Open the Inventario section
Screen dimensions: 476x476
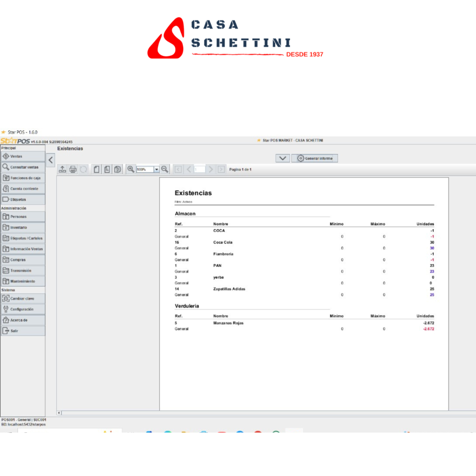point(23,227)
